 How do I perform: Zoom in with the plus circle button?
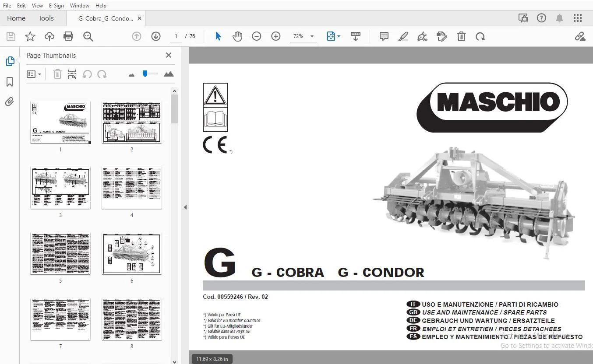tap(276, 36)
